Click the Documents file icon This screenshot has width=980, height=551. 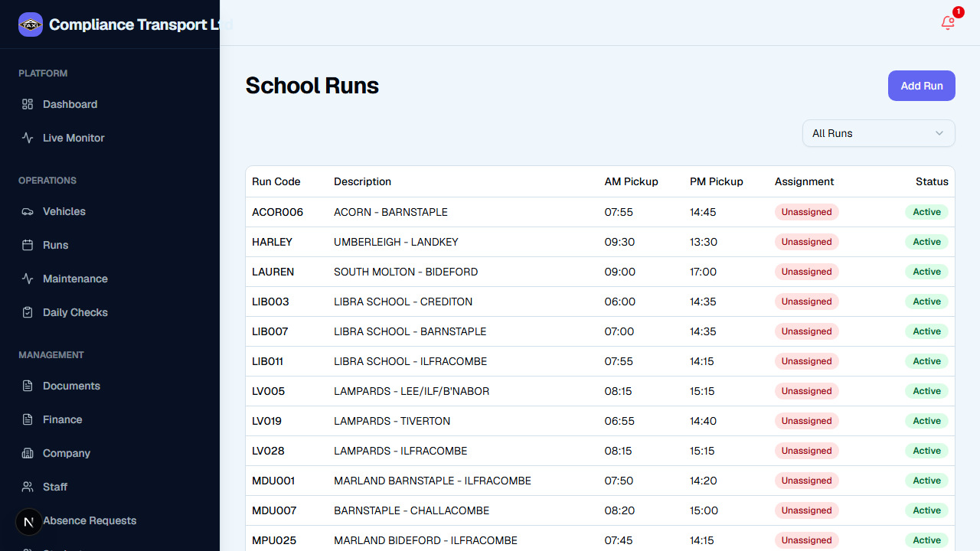coord(28,386)
